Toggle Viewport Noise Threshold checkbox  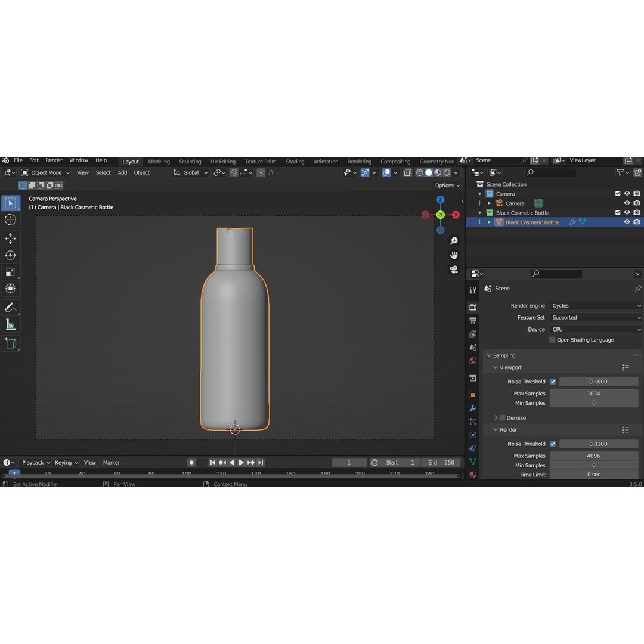(x=553, y=382)
